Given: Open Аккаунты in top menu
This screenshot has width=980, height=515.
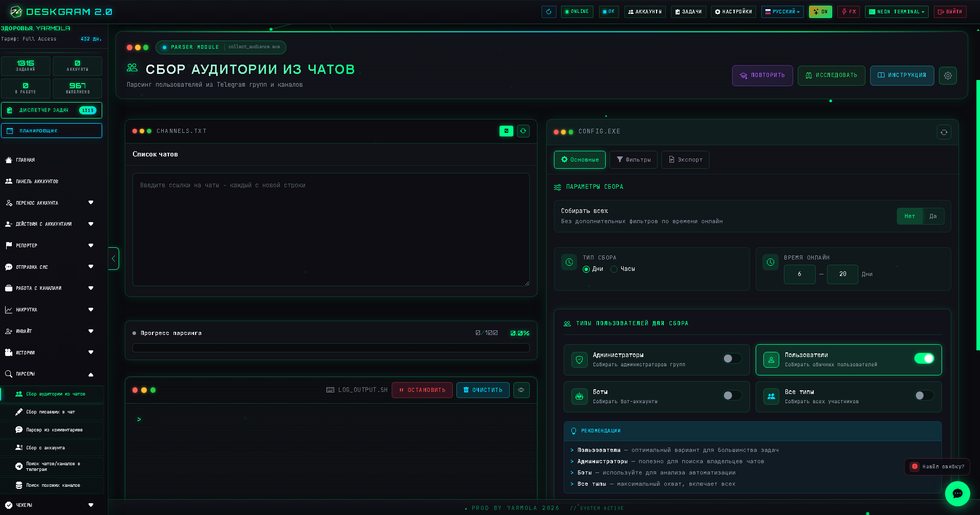Looking at the screenshot, I should coord(645,12).
